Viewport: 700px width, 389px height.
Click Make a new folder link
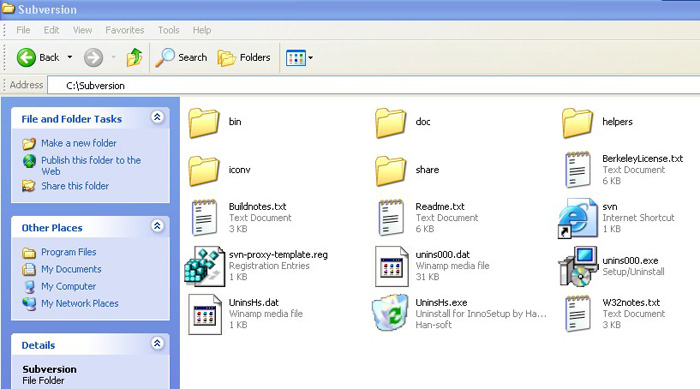(79, 143)
